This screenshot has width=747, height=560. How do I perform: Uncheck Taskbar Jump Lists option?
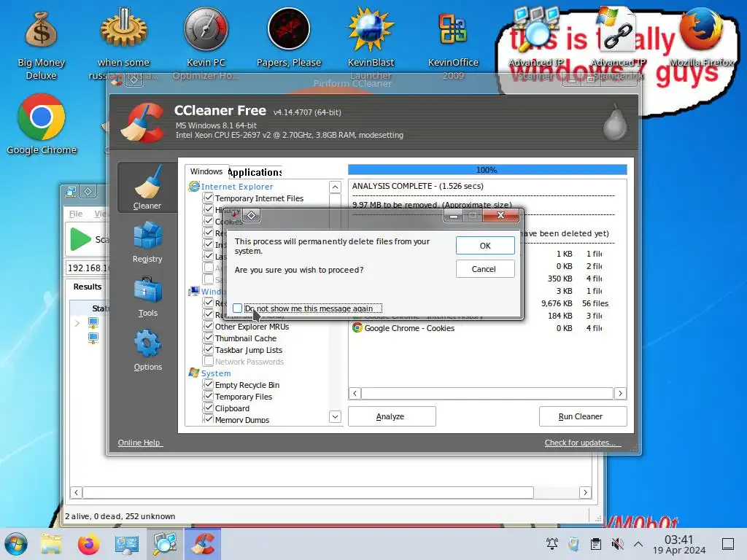(x=208, y=349)
